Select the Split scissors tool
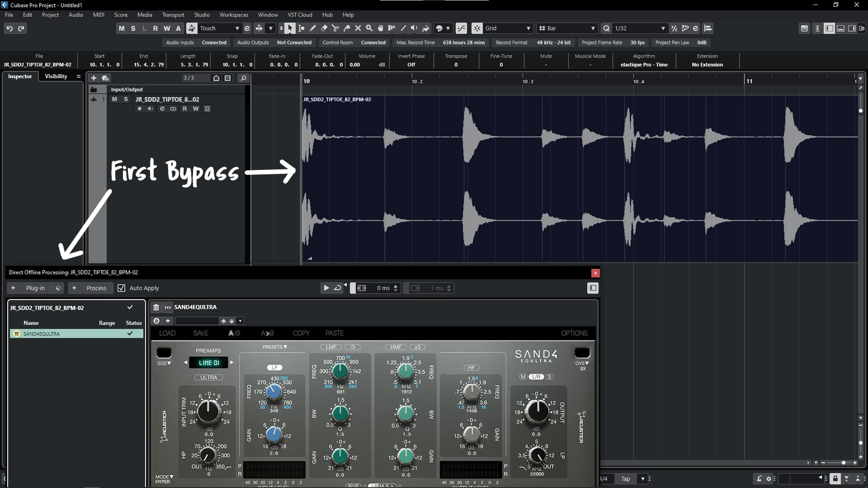 (335, 28)
